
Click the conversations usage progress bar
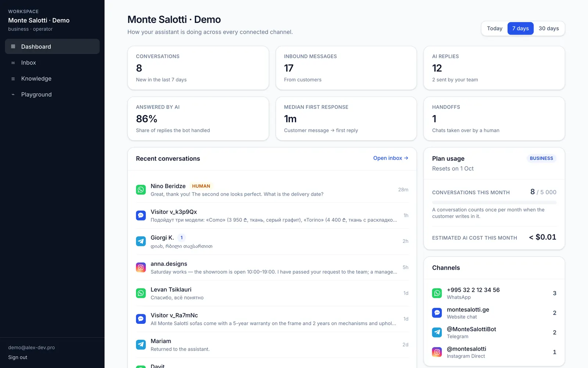tap(494, 202)
